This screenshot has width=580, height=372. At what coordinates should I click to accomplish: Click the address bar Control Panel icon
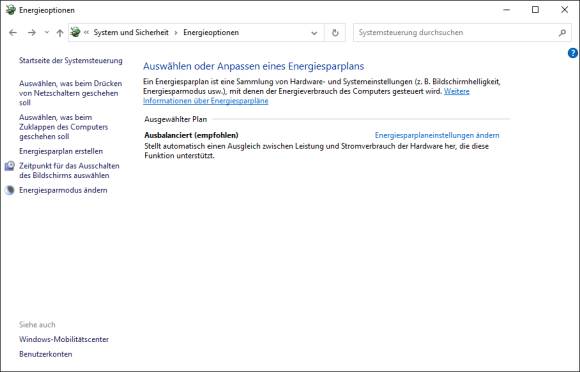click(75, 32)
